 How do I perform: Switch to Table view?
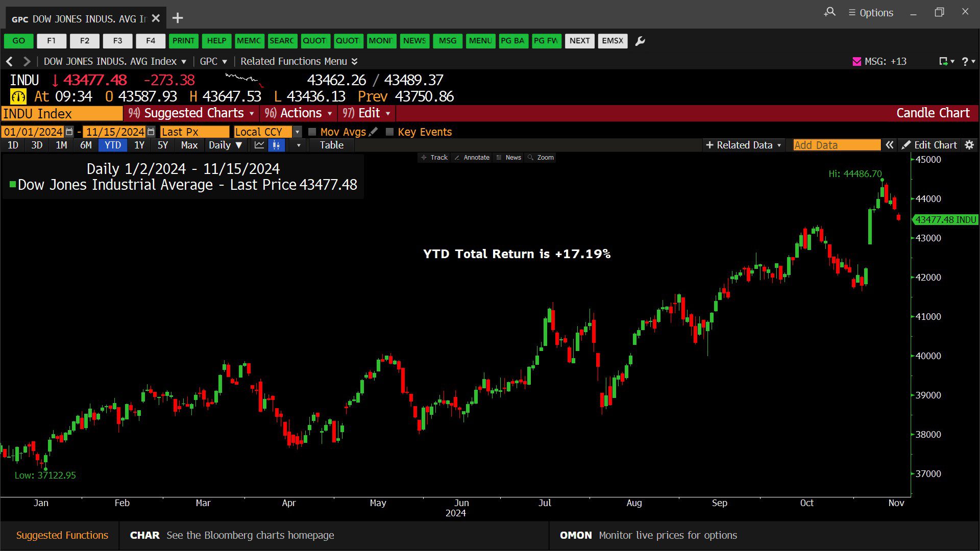tap(331, 145)
